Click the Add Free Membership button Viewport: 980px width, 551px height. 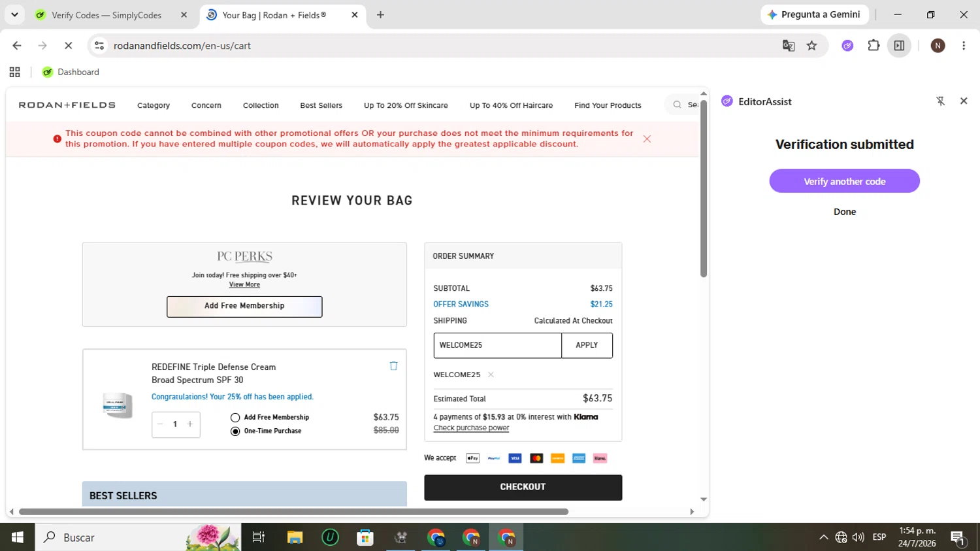(244, 307)
